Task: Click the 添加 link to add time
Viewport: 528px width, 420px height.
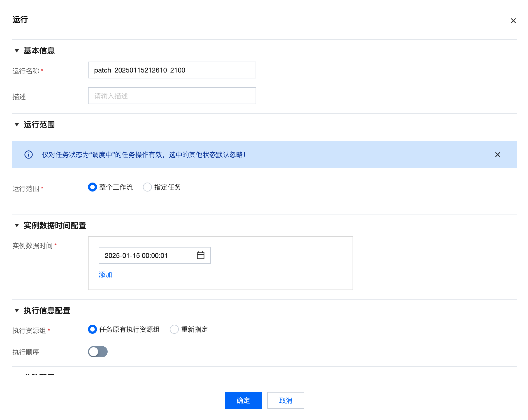Action: click(x=105, y=275)
